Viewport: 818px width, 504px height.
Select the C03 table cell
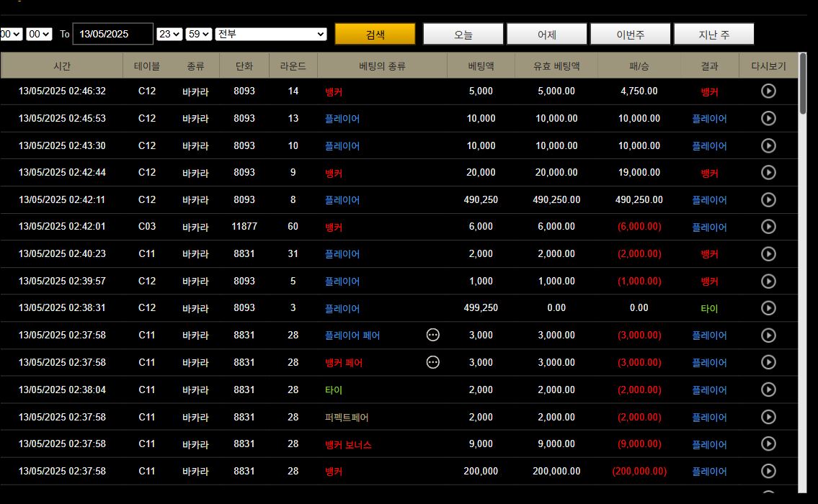(147, 227)
